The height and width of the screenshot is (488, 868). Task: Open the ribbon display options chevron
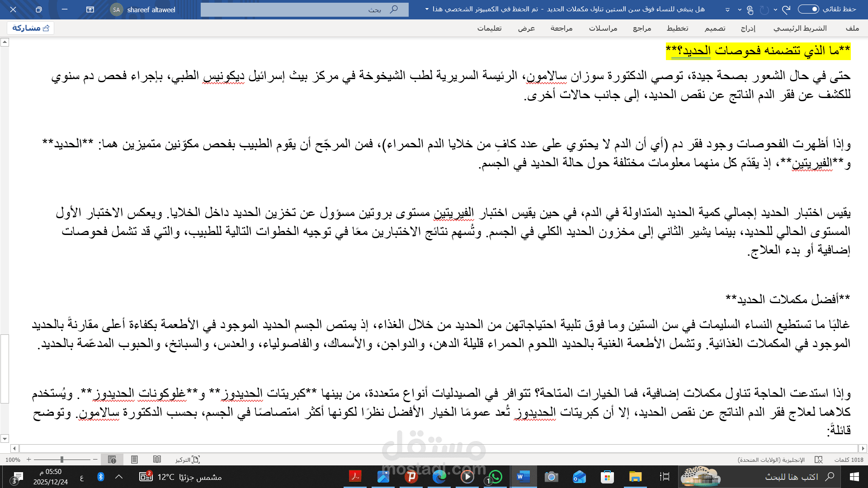(x=726, y=9)
